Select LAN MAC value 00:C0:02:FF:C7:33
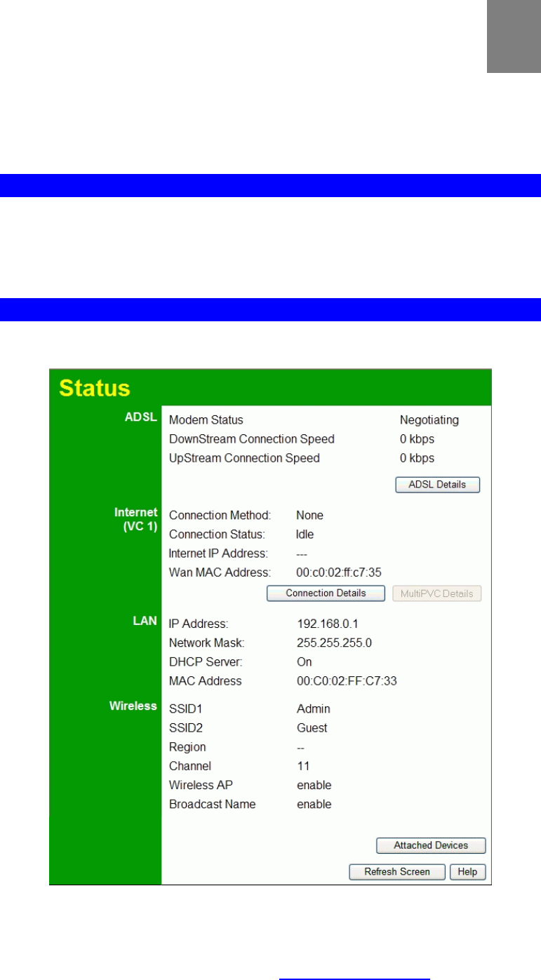541x980 pixels. coord(347,680)
